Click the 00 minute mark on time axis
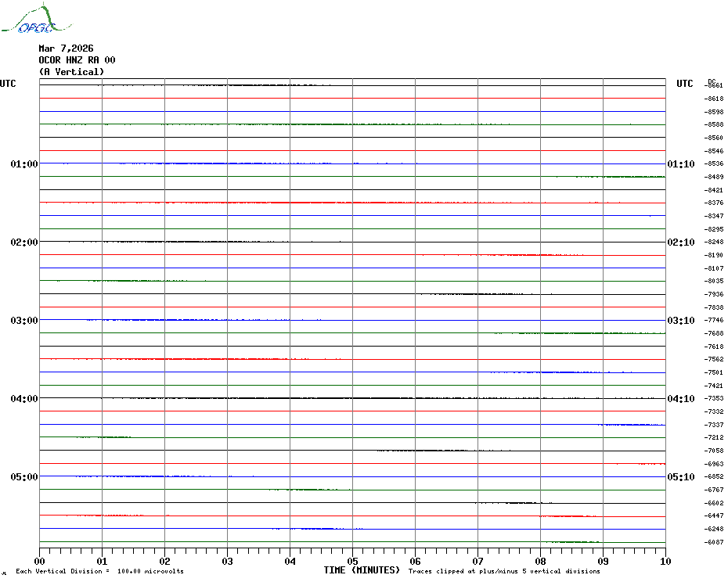This screenshot has width=728, height=582. pyautogui.click(x=40, y=561)
